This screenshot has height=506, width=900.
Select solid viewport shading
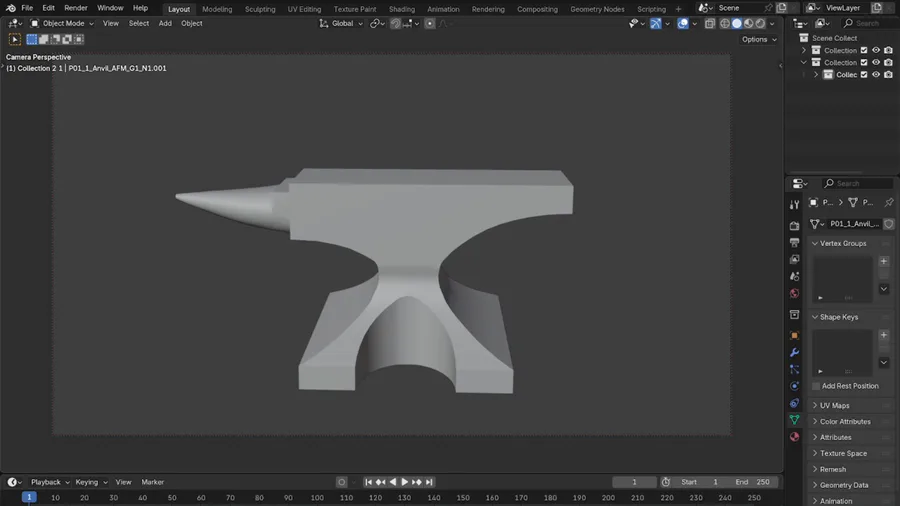point(737,24)
